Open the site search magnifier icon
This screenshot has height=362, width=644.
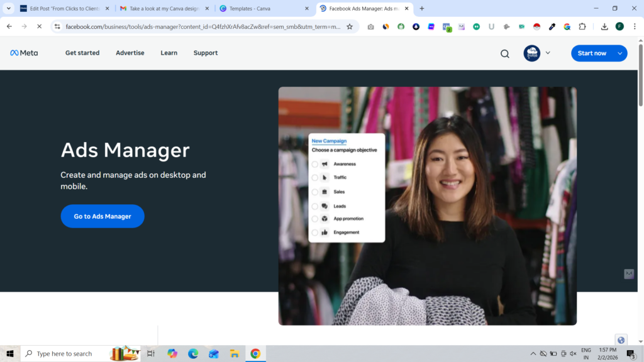coord(504,53)
